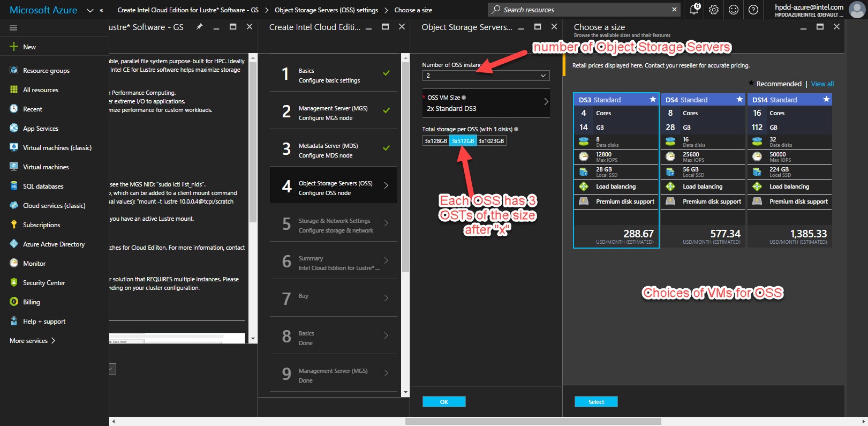Viewport: 868px width, 426px height.
Task: Select the DS4 Standard size card
Action: (x=703, y=170)
